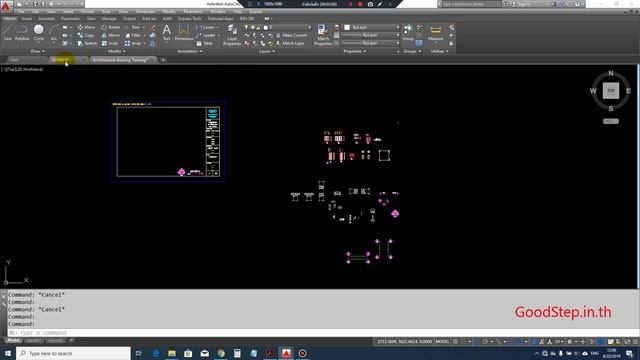Click Match Properties tool
640x360 pixels.
pyautogui.click(x=322, y=34)
